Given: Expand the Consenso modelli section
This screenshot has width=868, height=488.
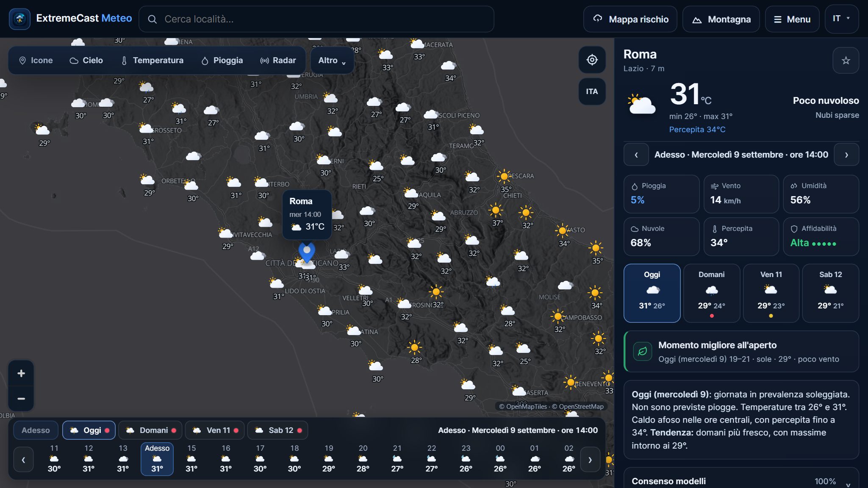Looking at the screenshot, I should click(x=741, y=481).
